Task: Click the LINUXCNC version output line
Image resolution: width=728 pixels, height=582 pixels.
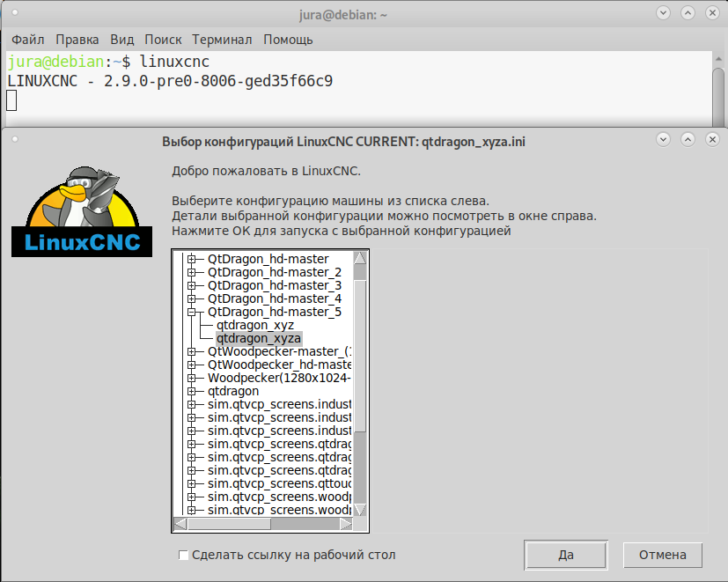Action: (170, 81)
